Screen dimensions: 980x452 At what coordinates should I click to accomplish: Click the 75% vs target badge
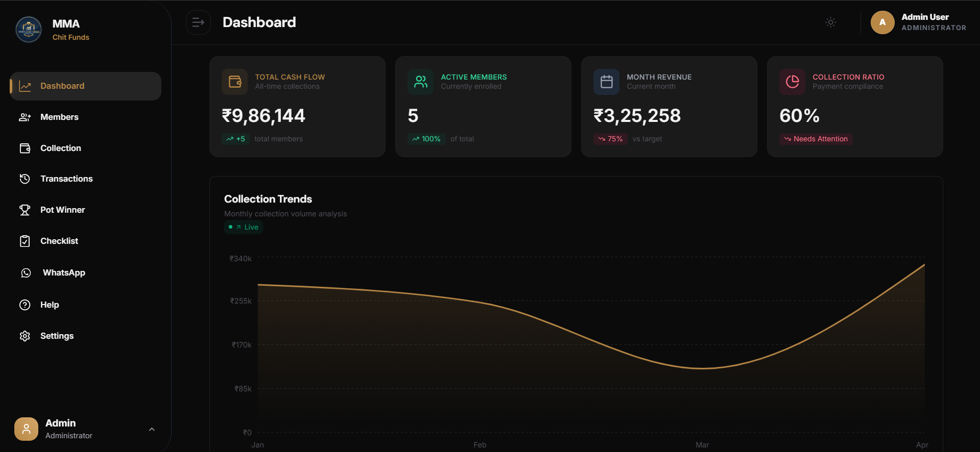tap(610, 139)
